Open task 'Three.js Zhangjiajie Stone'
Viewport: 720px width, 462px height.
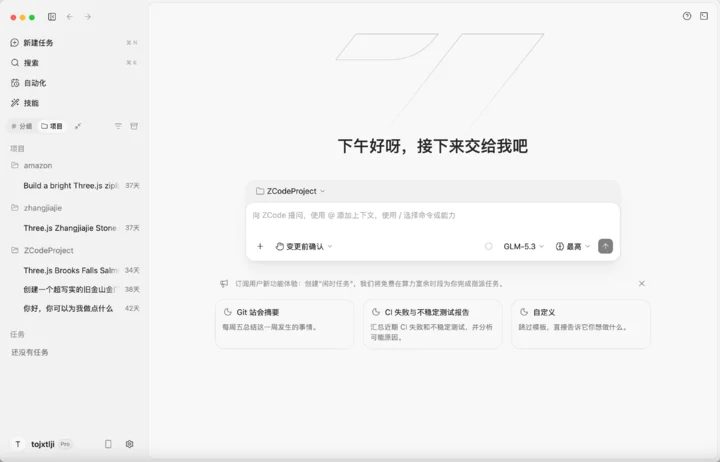click(73, 228)
